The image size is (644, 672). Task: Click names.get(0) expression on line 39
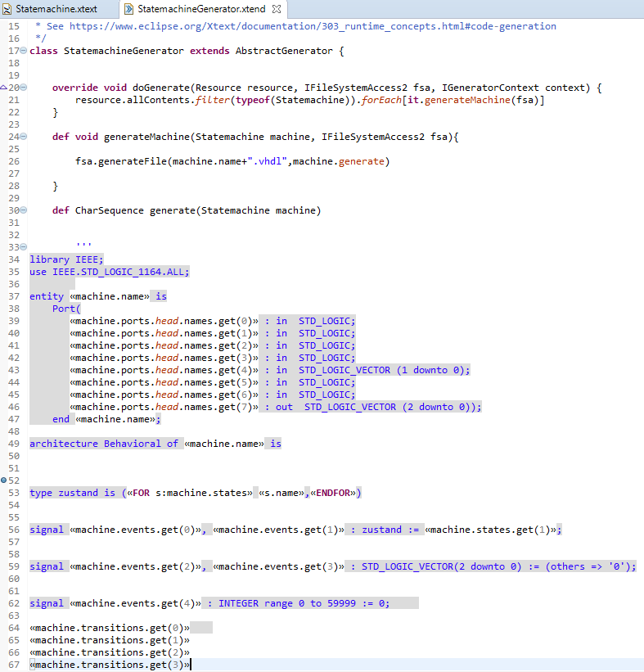pos(218,321)
